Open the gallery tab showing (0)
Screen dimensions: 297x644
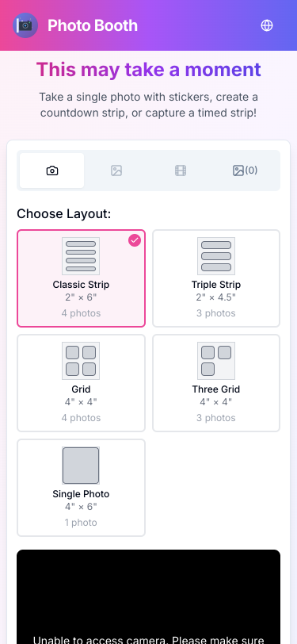click(245, 171)
